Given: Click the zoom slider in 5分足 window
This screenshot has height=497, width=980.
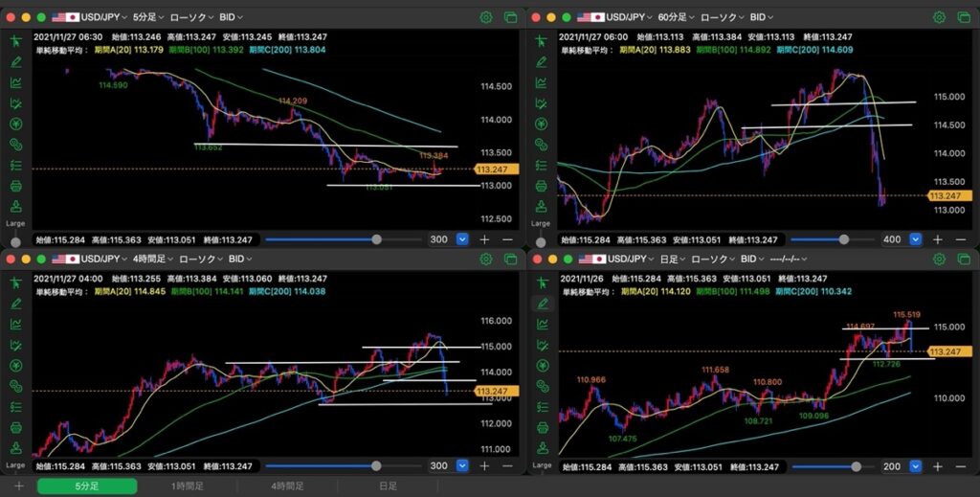Looking at the screenshot, I should point(344,239).
